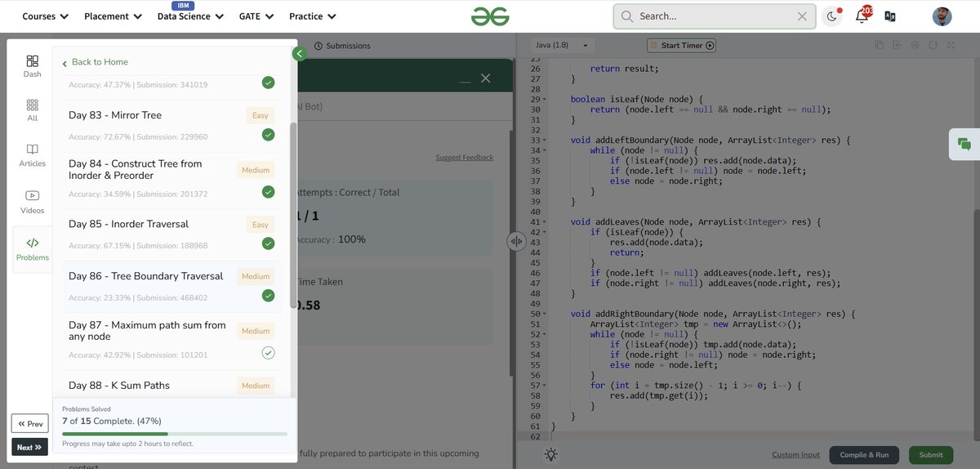Click the solved checkmark above Day 83
Image resolution: width=980 pixels, height=469 pixels.
(268, 83)
